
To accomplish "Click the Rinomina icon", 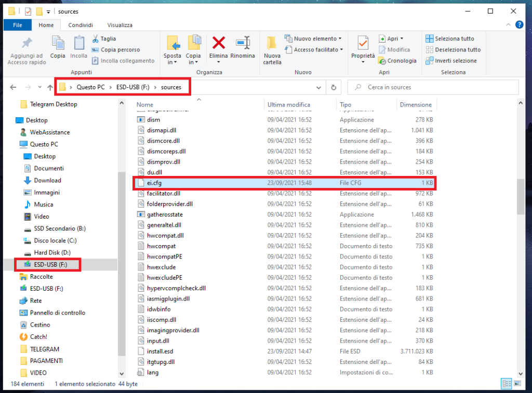I will [x=243, y=43].
